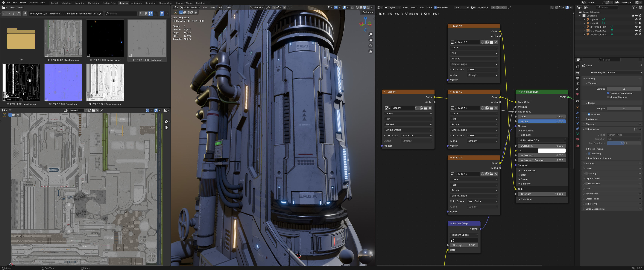Open image folder icon on Map #2 node
Image resolution: width=644 pixels, height=270 pixels.
(x=491, y=42)
